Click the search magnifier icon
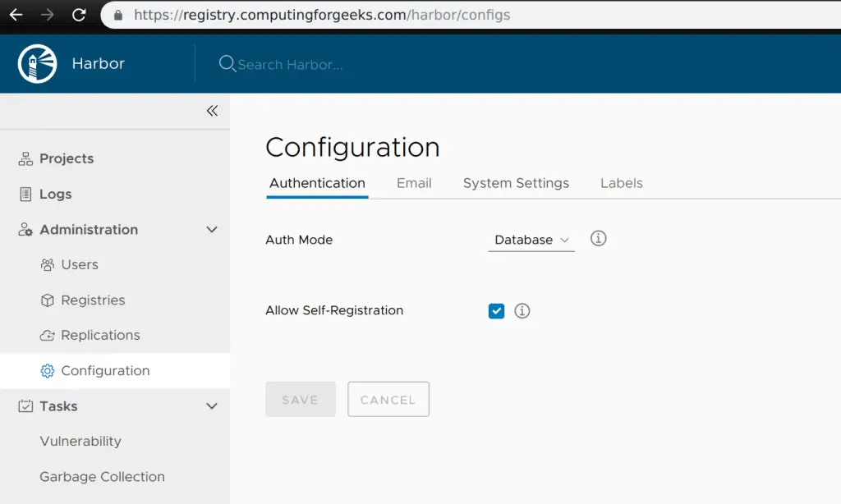Viewport: 841px width, 504px height. click(x=227, y=64)
